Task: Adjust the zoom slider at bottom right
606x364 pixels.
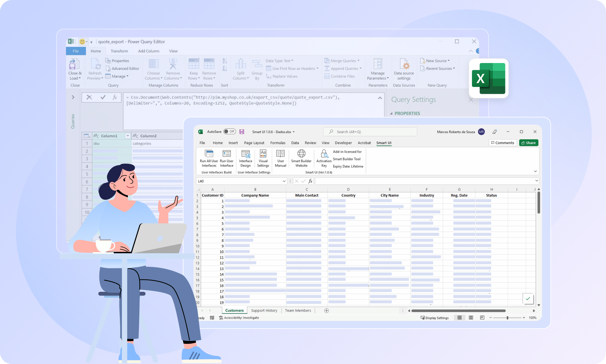Action: pos(507,318)
